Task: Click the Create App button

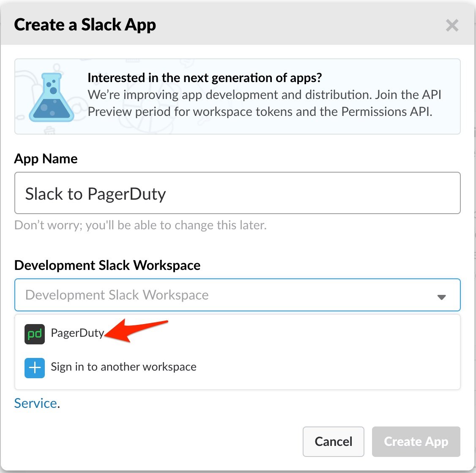Action: click(416, 442)
